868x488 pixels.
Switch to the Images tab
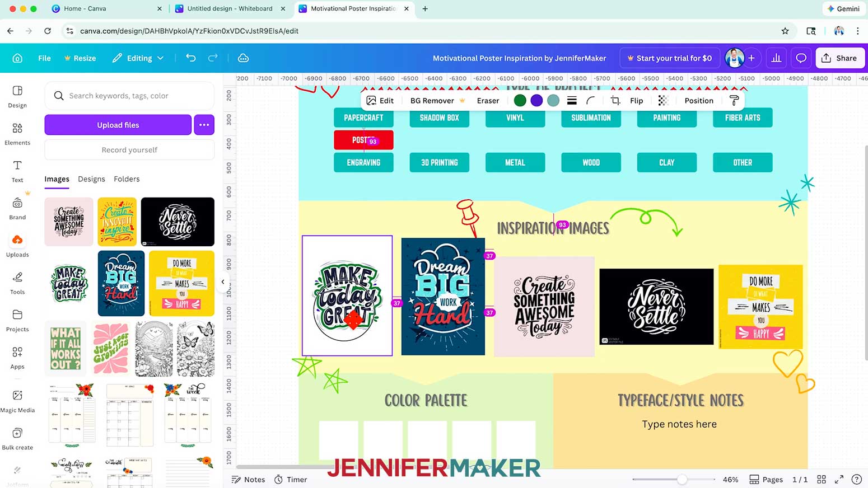pyautogui.click(x=57, y=179)
